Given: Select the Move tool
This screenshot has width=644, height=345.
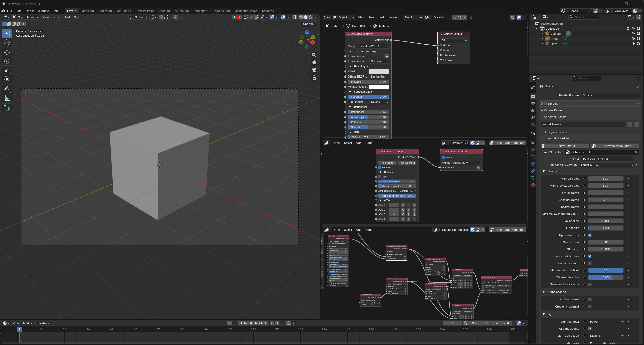Looking at the screenshot, I should pyautogui.click(x=7, y=52).
